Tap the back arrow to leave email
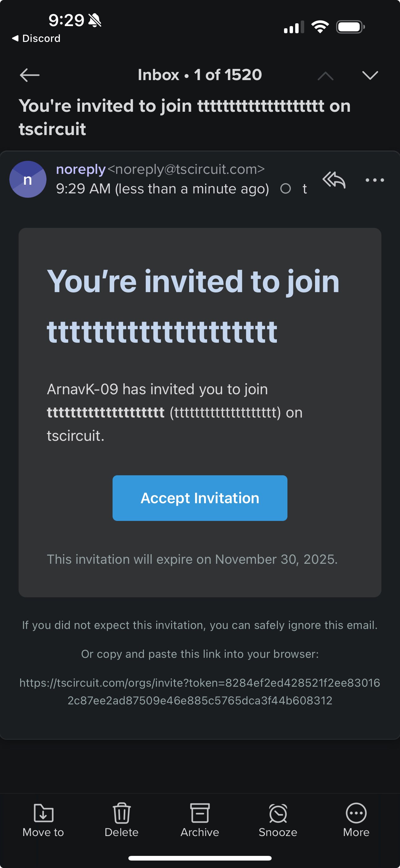 (30, 75)
